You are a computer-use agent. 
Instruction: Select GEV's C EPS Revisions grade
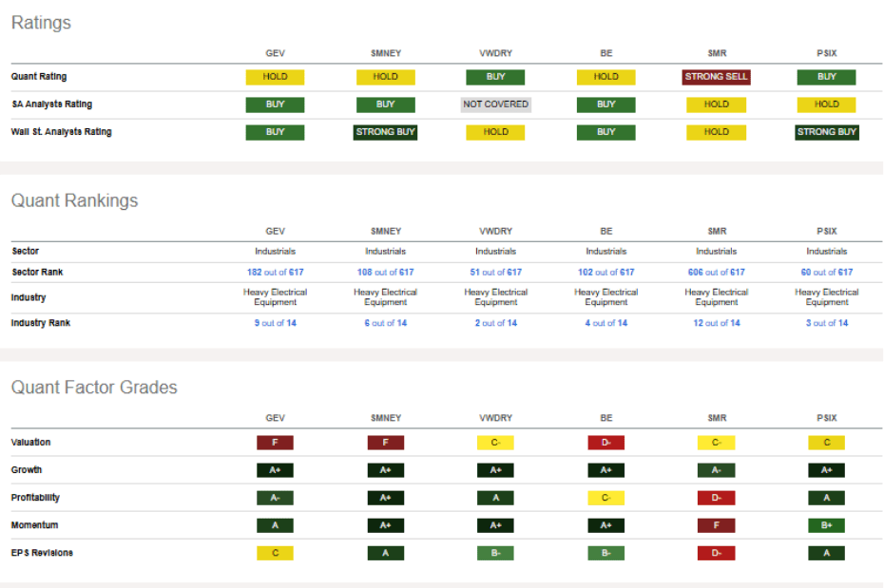[x=275, y=553]
